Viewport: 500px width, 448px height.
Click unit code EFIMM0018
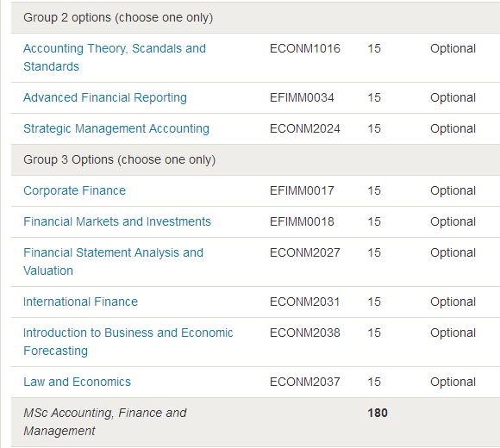[302, 221]
